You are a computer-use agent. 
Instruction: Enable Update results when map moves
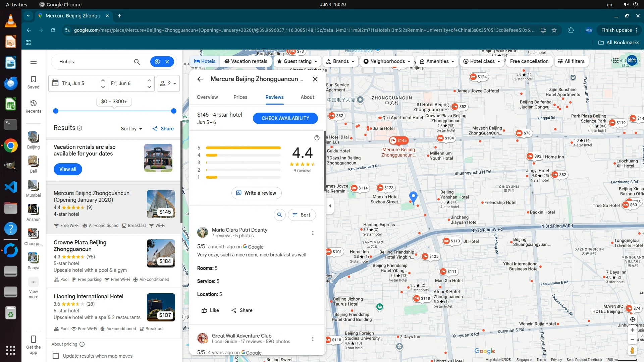(56, 356)
